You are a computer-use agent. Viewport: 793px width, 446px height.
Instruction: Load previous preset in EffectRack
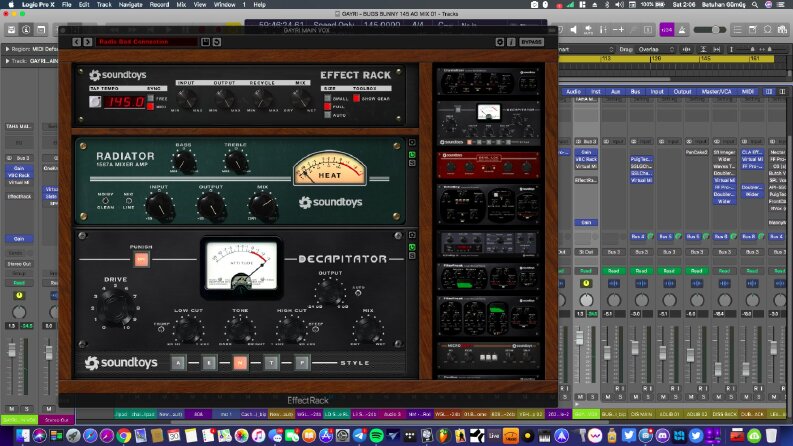tap(76, 42)
